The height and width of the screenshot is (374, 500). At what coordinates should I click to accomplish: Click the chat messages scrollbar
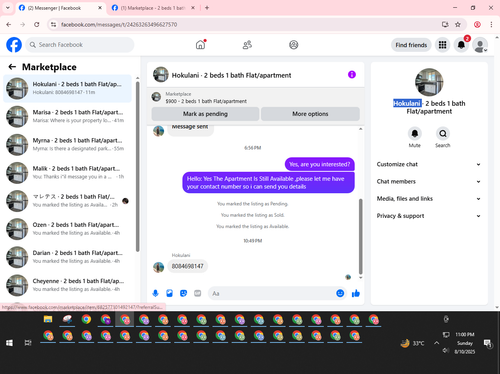[x=360, y=236]
